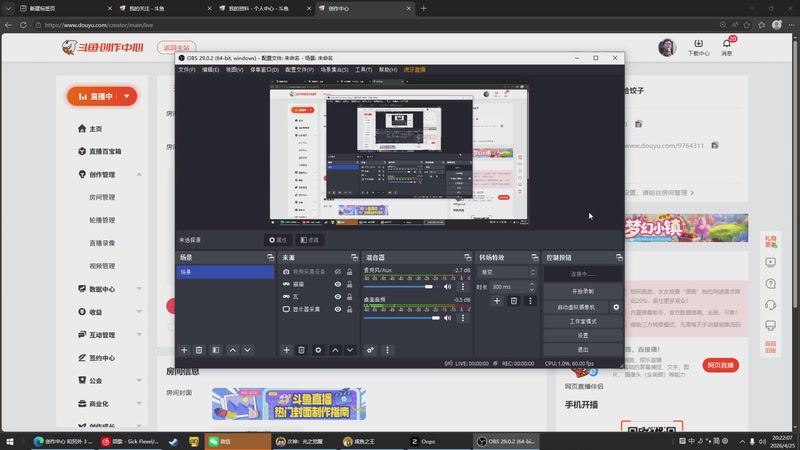Pop out the 场景 dock panel
The image size is (800, 450).
[270, 258]
